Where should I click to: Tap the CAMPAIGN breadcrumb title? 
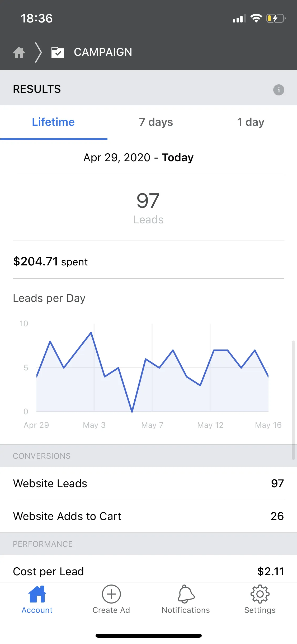[103, 52]
